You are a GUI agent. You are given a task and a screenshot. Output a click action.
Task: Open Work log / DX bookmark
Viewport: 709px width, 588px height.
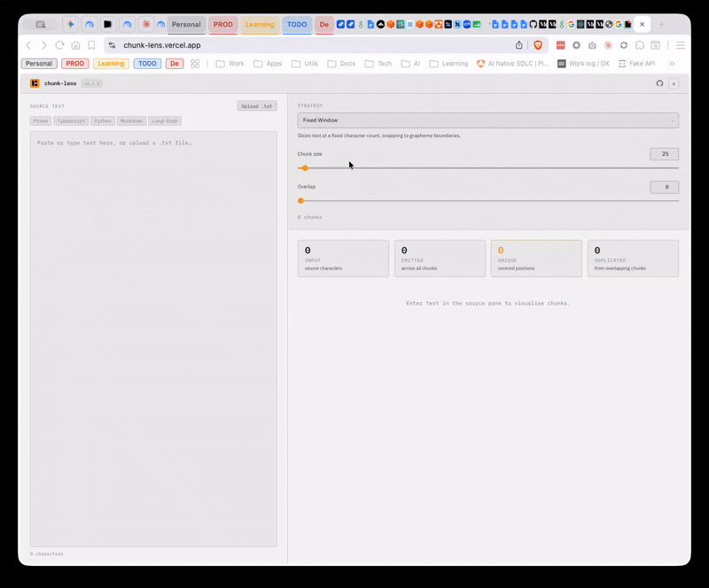click(x=583, y=64)
